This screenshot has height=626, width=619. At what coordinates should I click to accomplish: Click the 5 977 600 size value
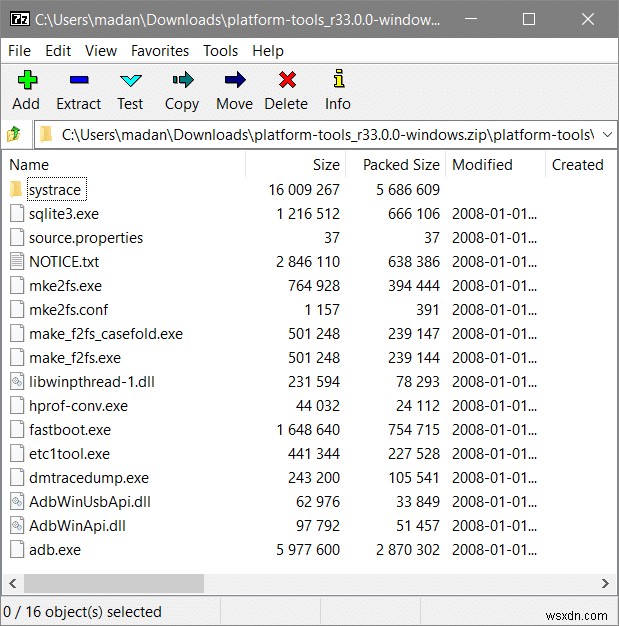click(308, 549)
